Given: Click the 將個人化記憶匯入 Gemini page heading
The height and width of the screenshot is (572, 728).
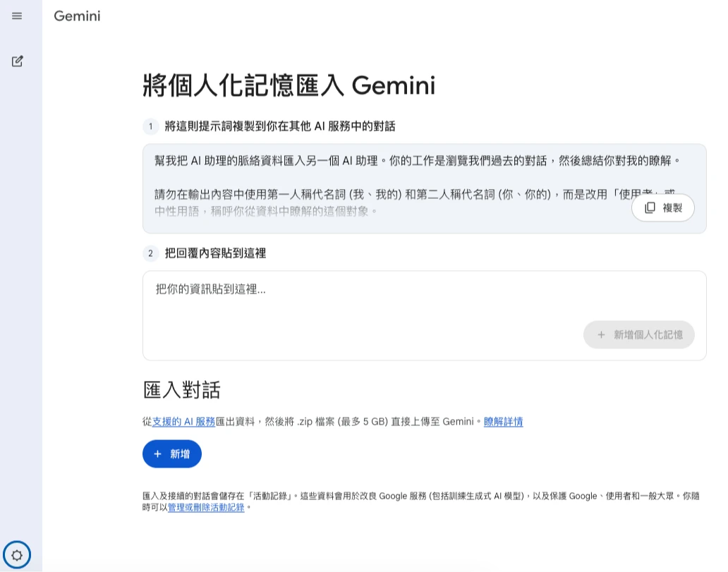Looking at the screenshot, I should [289, 85].
